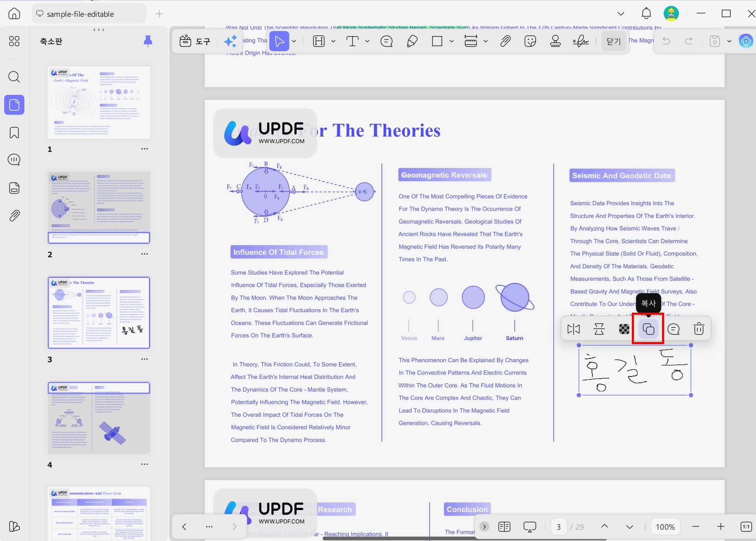756x541 pixels.
Task: Open the signature tool
Action: (x=581, y=41)
